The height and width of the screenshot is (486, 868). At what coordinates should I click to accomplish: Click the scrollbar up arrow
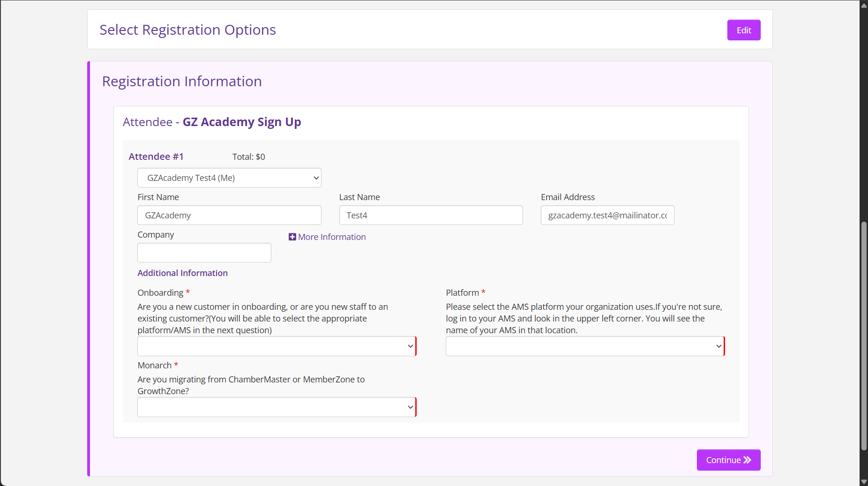click(x=864, y=5)
